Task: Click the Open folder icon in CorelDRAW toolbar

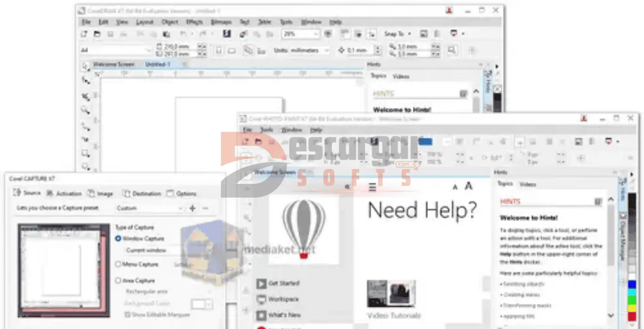Action: (97, 34)
